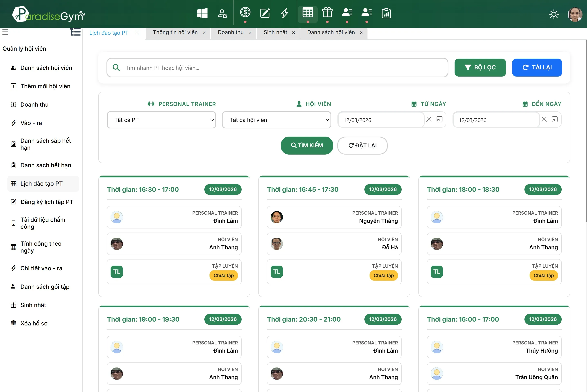Click ParadiseGym logo
Screen dimensions: 587x392
tap(49, 14)
